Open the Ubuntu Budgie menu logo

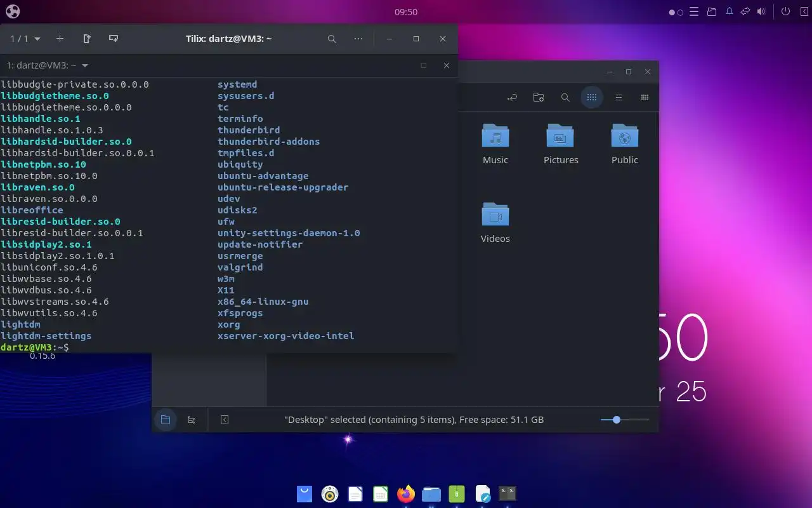[13, 11]
